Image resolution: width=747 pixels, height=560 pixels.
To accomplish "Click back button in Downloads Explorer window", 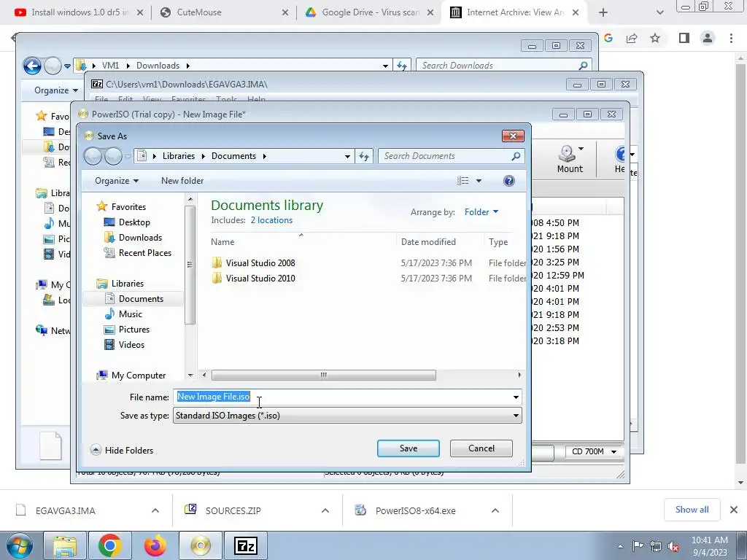I will [32, 66].
